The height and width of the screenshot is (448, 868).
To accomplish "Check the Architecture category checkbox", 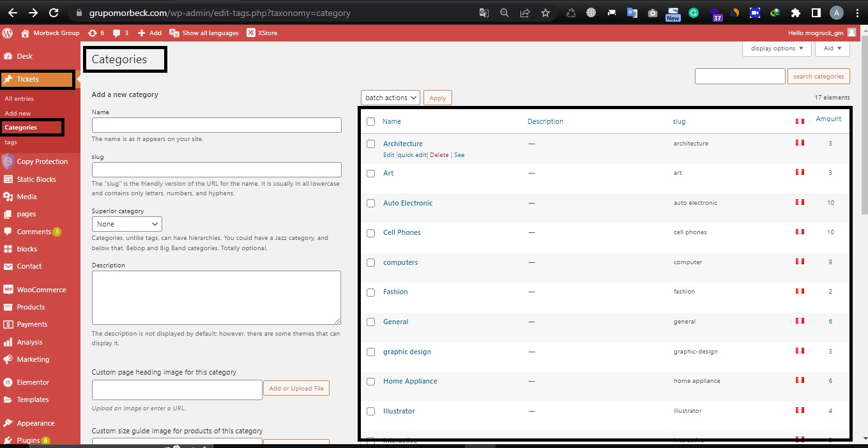I will click(370, 144).
